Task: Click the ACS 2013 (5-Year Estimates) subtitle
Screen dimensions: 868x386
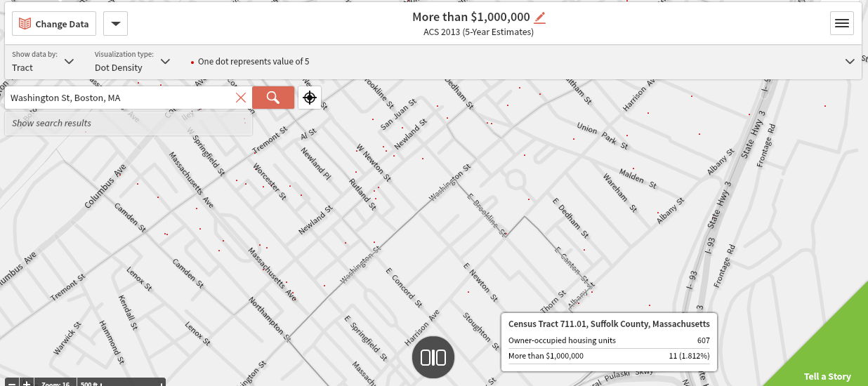Action: click(478, 32)
